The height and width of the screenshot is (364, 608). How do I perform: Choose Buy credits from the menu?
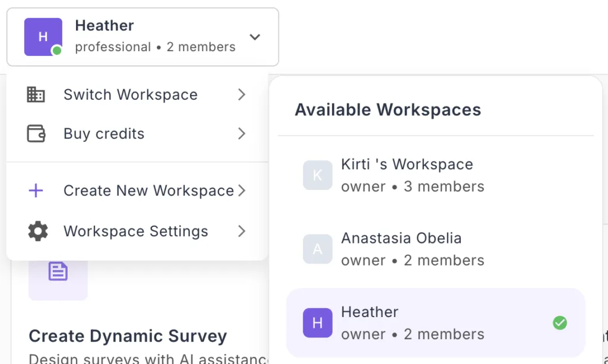pyautogui.click(x=104, y=134)
